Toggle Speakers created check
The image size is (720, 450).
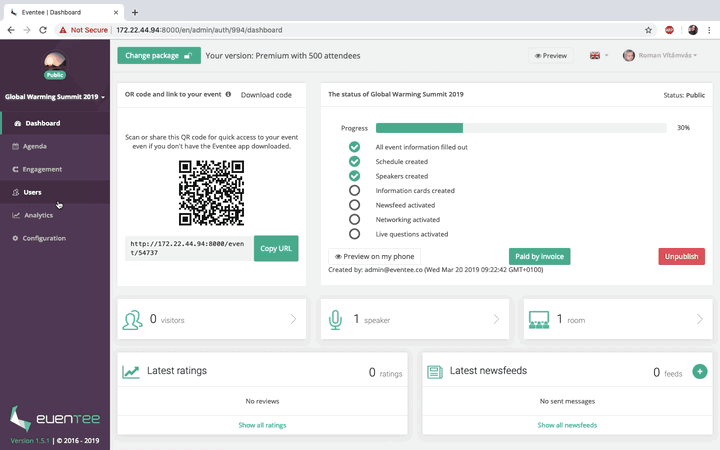[x=354, y=176]
